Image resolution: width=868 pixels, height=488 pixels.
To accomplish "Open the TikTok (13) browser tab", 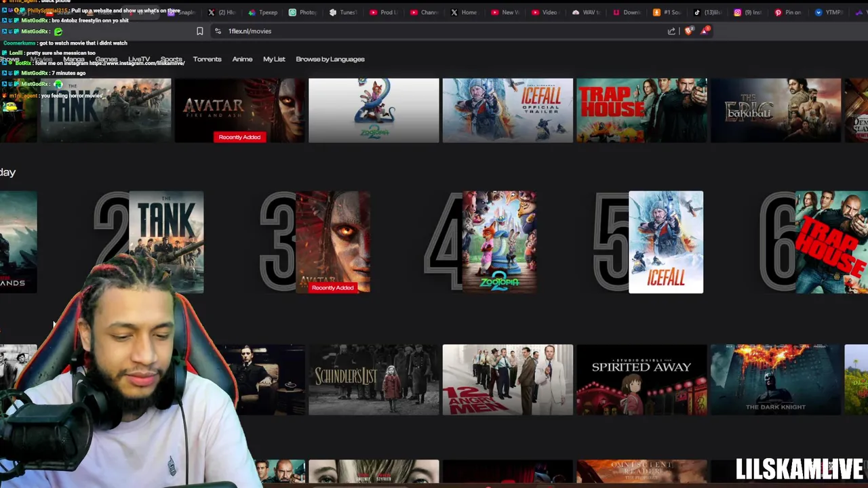I will tap(708, 12).
